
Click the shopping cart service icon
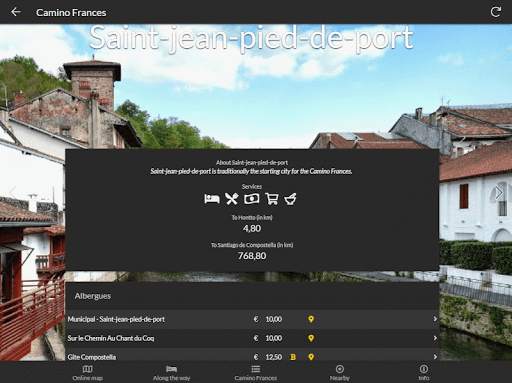[272, 199]
